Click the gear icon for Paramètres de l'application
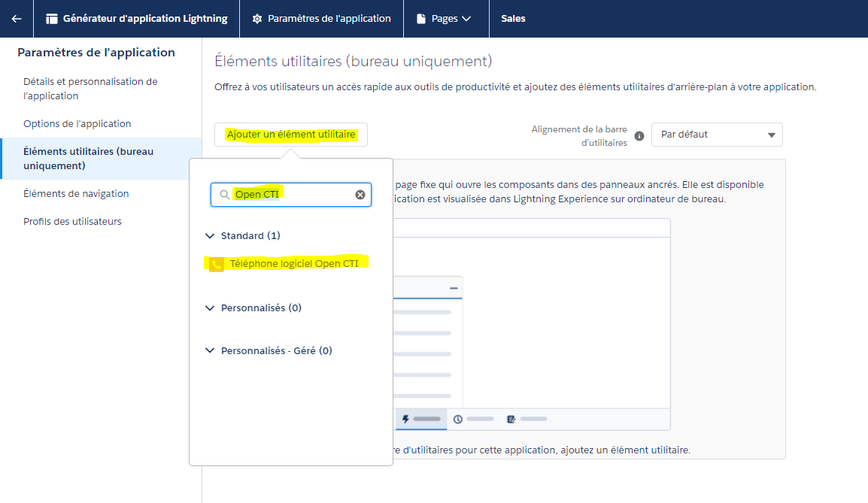 coord(258,19)
